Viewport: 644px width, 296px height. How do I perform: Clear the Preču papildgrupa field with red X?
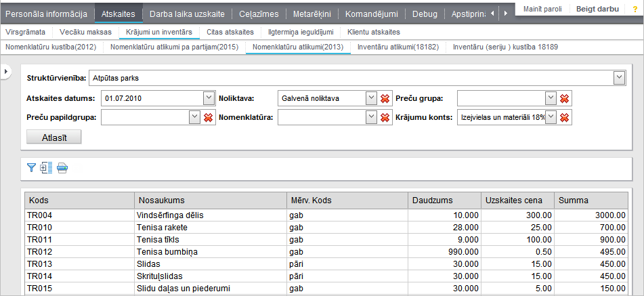[209, 118]
